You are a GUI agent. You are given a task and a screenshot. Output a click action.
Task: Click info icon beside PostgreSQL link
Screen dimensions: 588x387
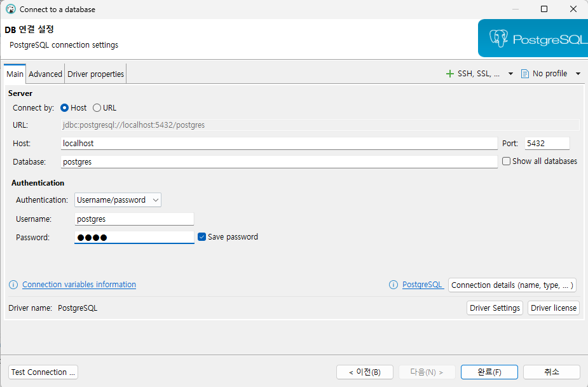coord(393,285)
